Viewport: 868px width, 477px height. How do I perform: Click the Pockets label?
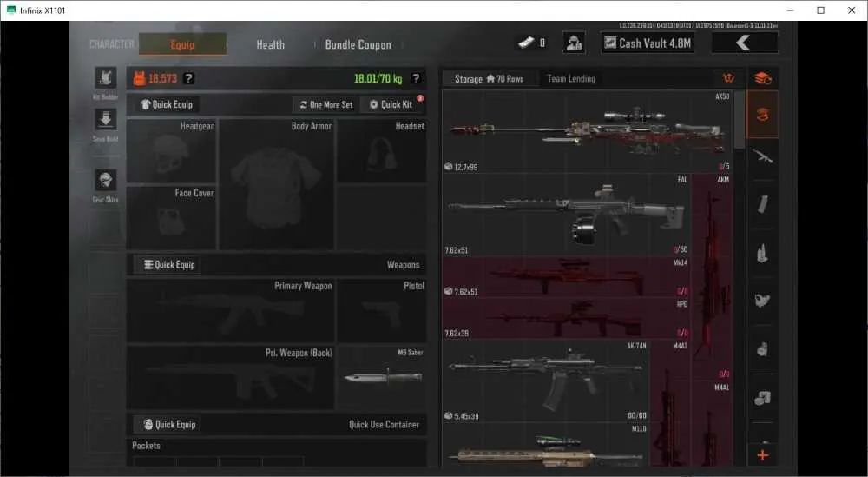point(146,446)
